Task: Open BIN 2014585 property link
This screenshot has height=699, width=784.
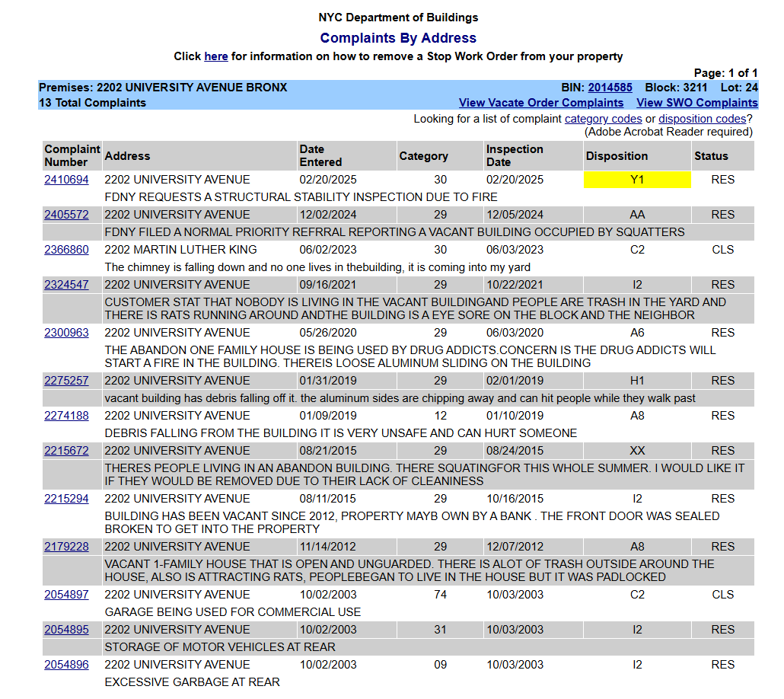Action: (610, 88)
